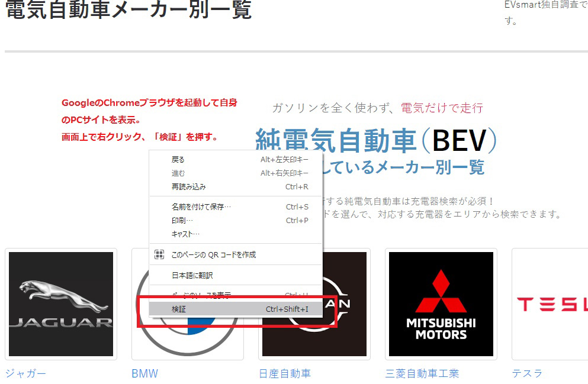Follow the テスラ link
The height and width of the screenshot is (384, 588).
pos(527,373)
